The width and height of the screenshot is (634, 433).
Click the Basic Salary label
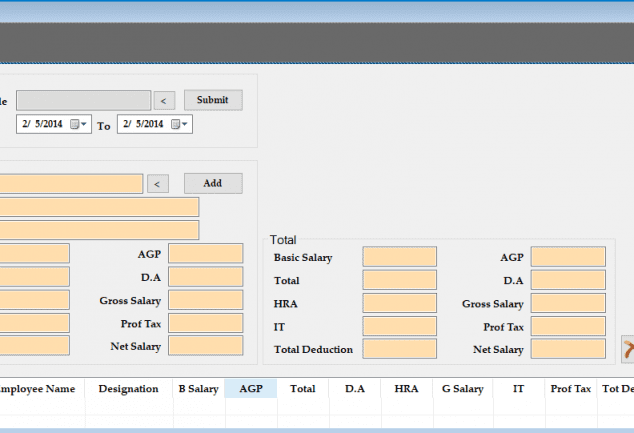(303, 258)
